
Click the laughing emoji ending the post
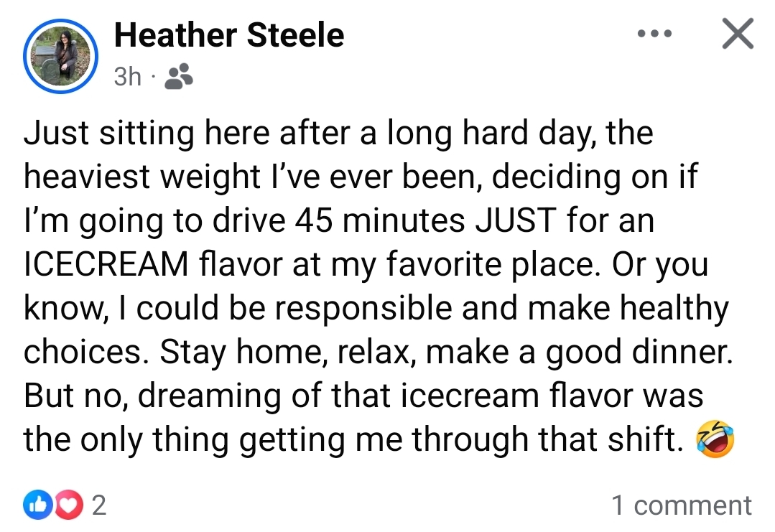point(715,439)
